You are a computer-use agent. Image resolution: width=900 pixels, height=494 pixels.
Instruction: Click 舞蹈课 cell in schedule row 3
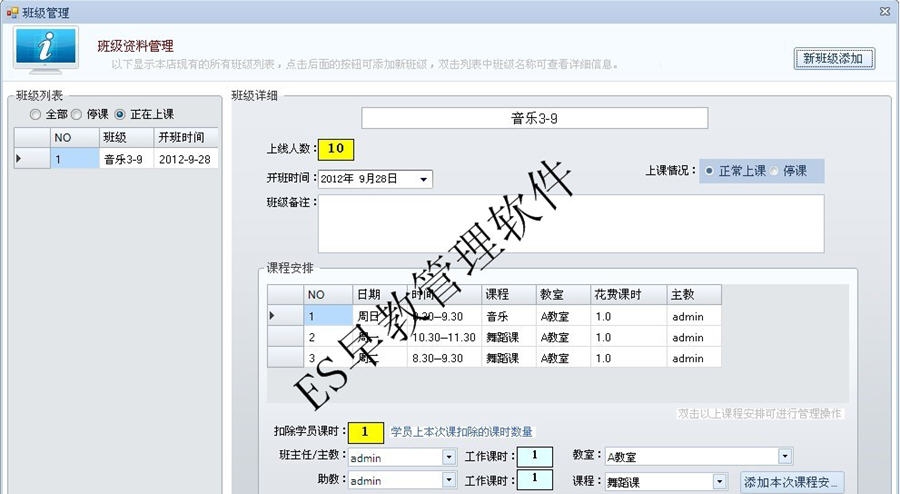point(509,358)
